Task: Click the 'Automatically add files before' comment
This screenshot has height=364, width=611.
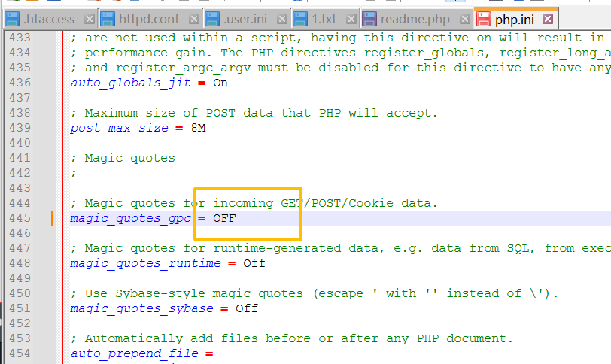Action: coord(292,338)
